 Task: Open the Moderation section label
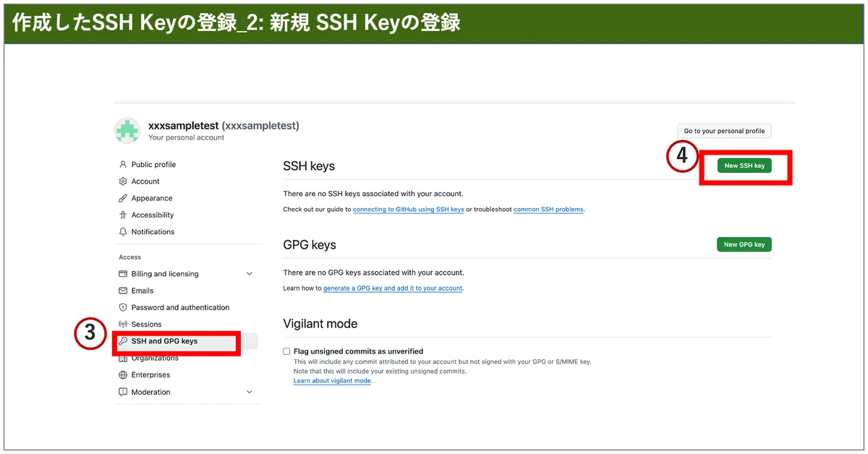151,392
